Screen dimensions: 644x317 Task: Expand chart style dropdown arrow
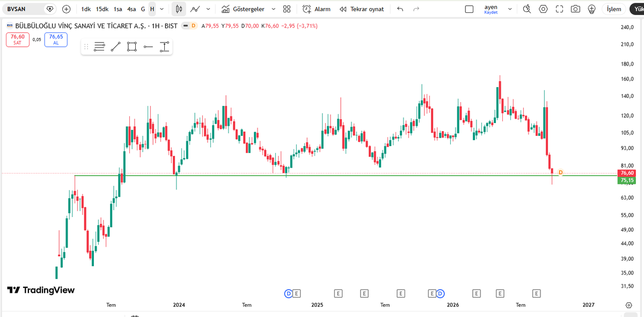(208, 9)
